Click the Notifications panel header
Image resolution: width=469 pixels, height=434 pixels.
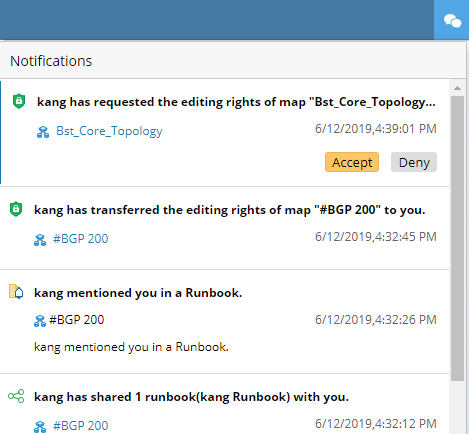(233, 60)
